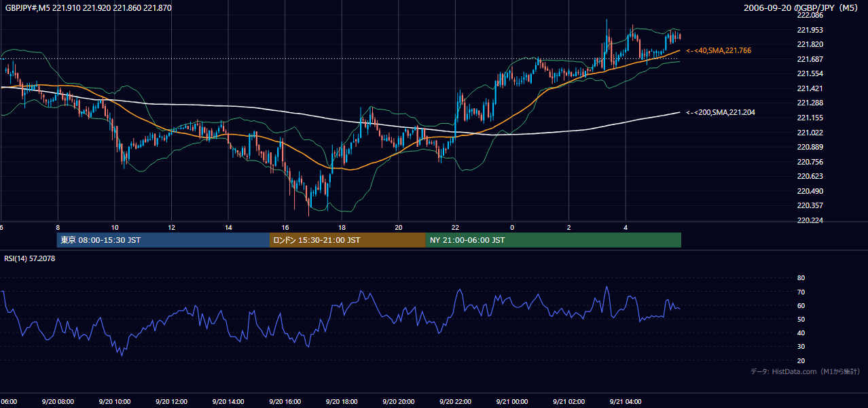Click hour tick 18 under the price chart

pos(342,227)
